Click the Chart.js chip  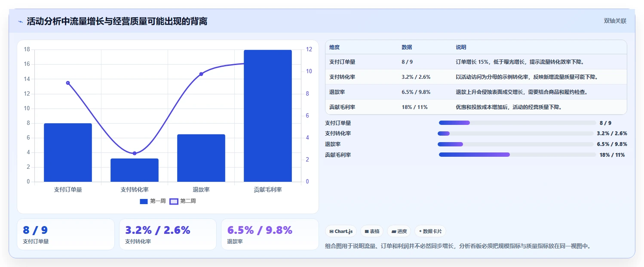coord(341,231)
